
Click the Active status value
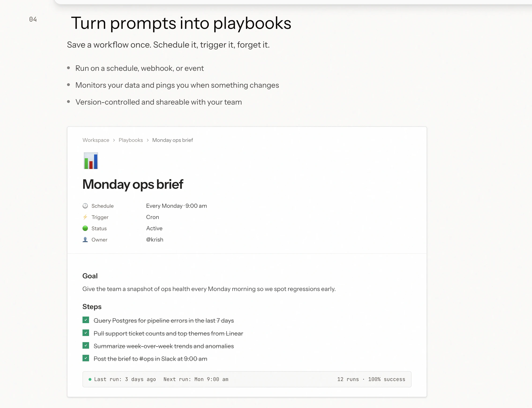point(154,228)
